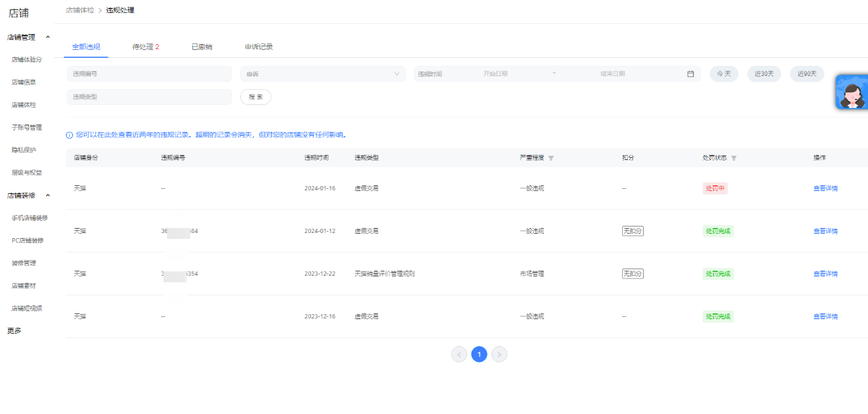
Task: Click the info icon before the notice text
Action: point(69,135)
